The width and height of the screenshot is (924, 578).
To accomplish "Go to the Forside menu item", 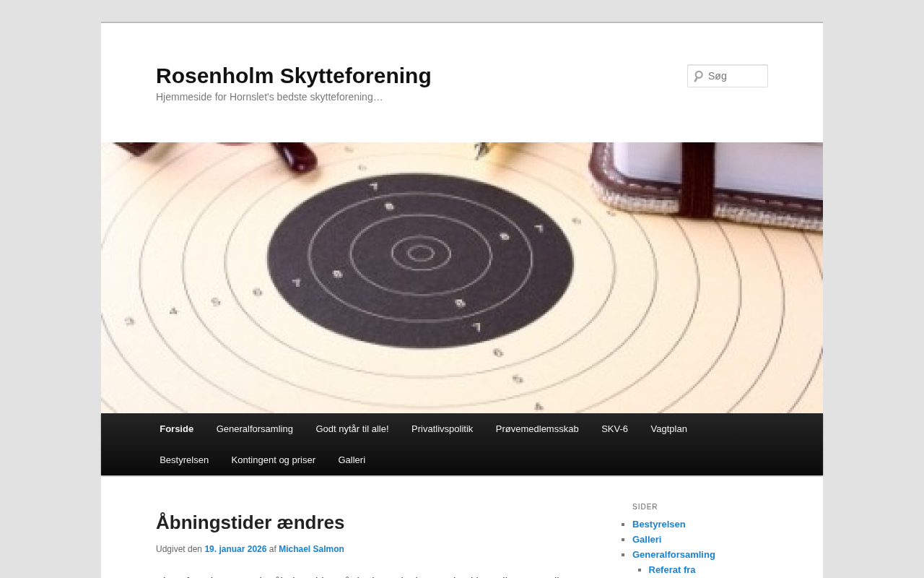I will [176, 429].
